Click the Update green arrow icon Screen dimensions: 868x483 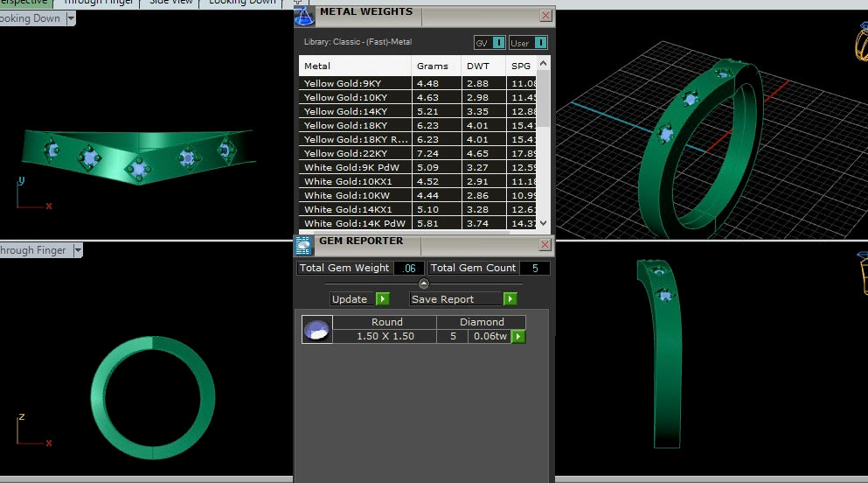tap(383, 299)
